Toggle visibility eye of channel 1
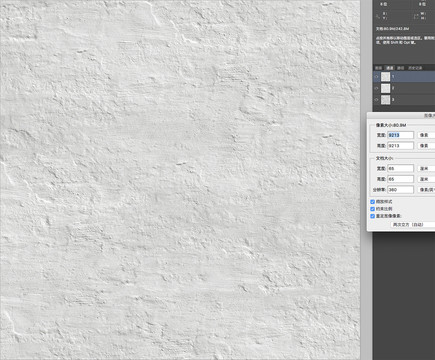This screenshot has width=435, height=360. [377, 77]
